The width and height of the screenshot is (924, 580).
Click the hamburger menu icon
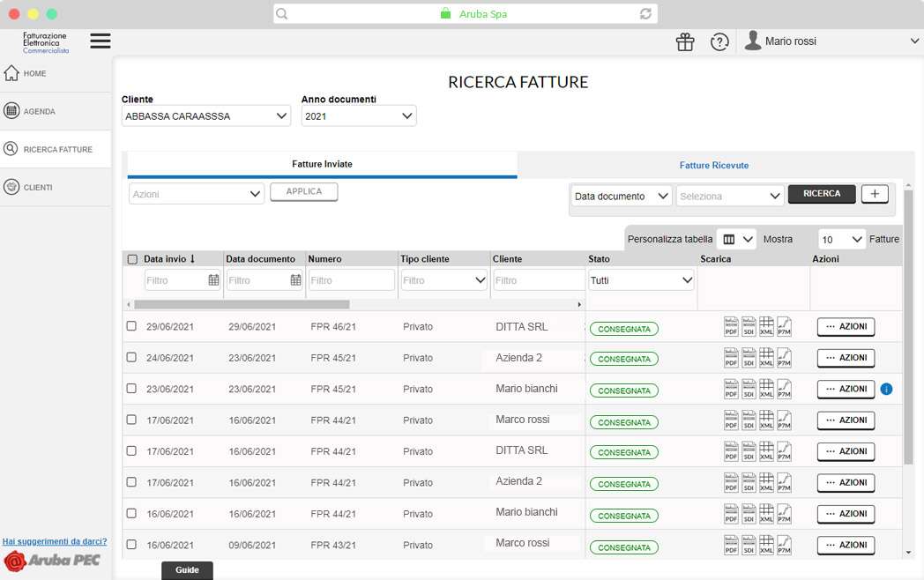coord(100,41)
